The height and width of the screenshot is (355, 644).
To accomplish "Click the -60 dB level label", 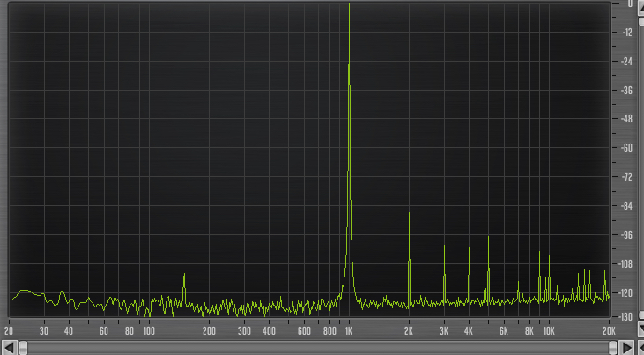I will 627,148.
